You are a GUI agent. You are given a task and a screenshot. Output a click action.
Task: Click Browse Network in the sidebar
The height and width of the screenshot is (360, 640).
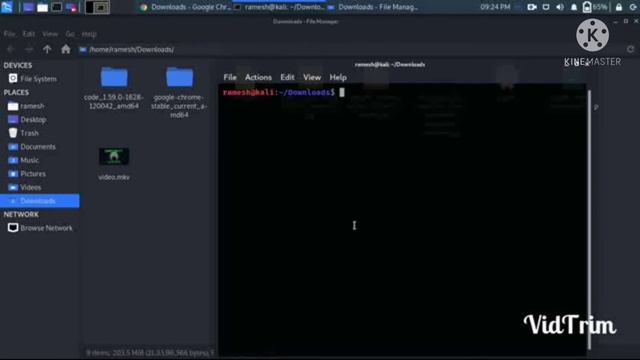click(40, 228)
